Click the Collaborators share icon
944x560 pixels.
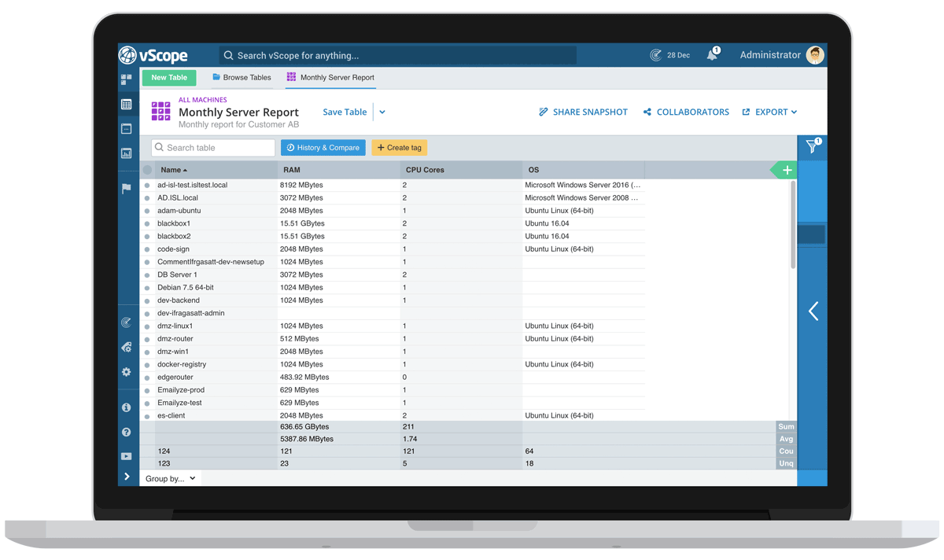[x=647, y=112]
